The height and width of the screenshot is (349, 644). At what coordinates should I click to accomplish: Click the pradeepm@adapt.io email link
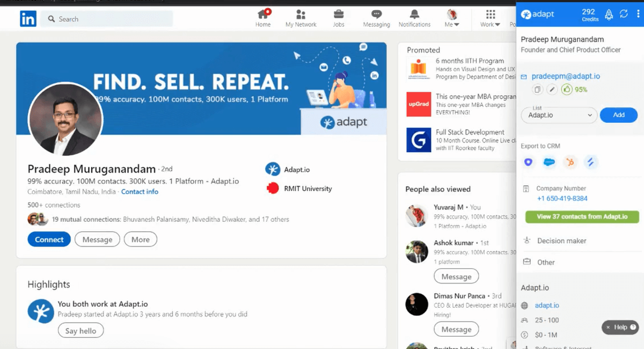(566, 76)
